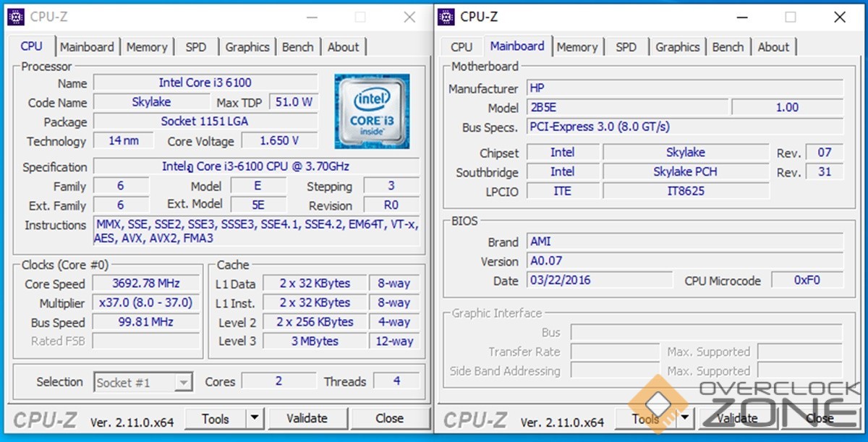Click the Level 3 12-way value

pos(394,341)
